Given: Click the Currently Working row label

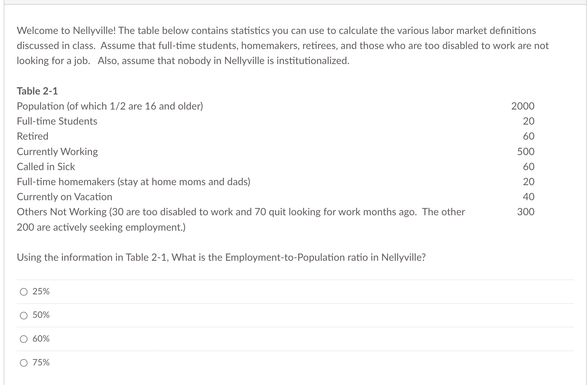Looking at the screenshot, I should (x=57, y=152).
